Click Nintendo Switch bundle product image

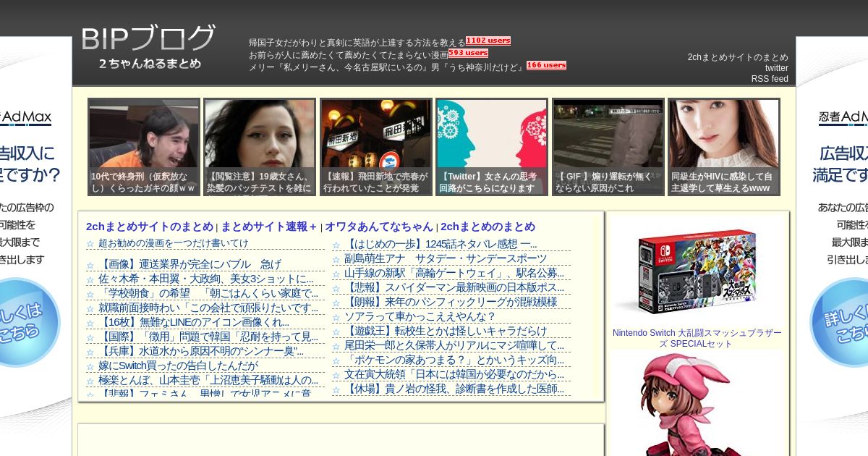(697, 271)
